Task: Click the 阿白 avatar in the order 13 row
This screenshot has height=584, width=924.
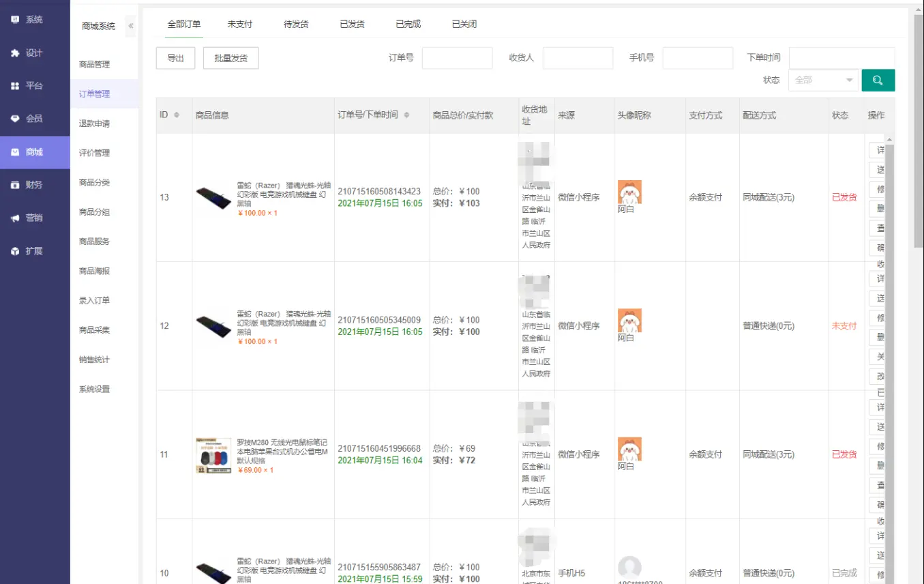Action: coord(629,192)
